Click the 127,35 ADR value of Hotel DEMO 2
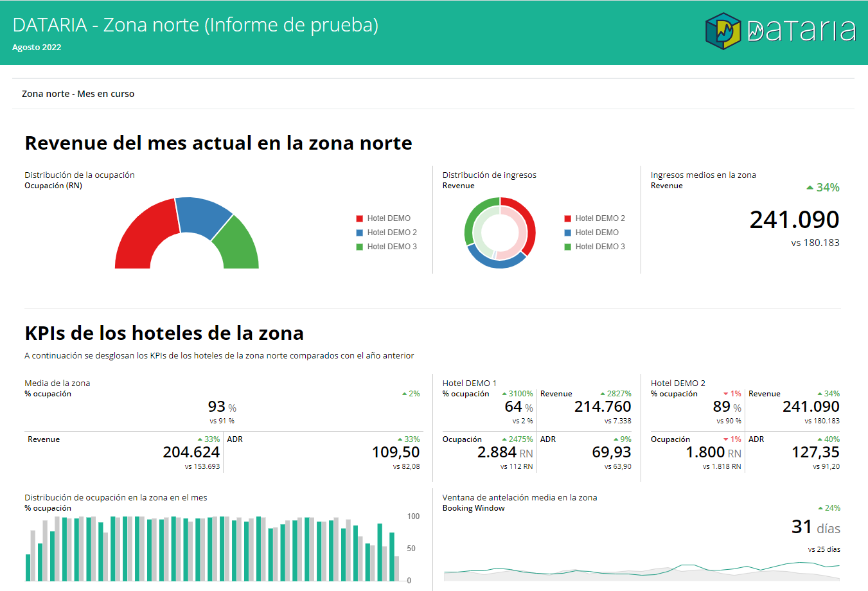 click(815, 452)
